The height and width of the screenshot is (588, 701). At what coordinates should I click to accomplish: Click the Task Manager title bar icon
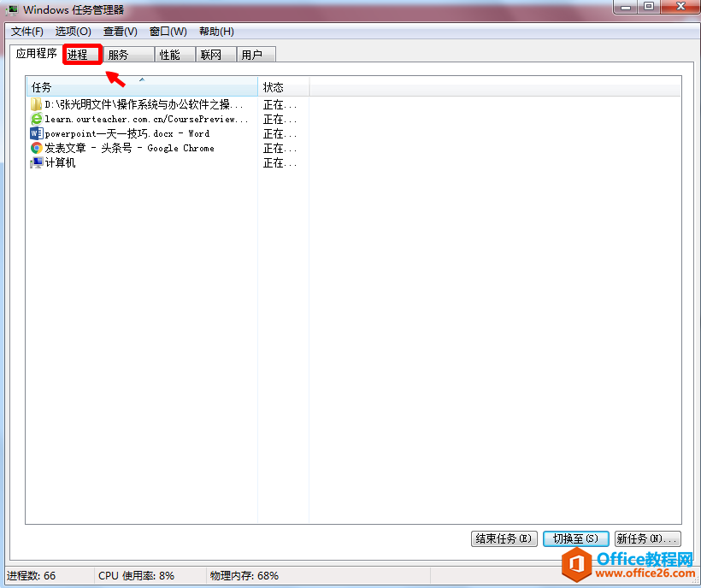[x=12, y=10]
